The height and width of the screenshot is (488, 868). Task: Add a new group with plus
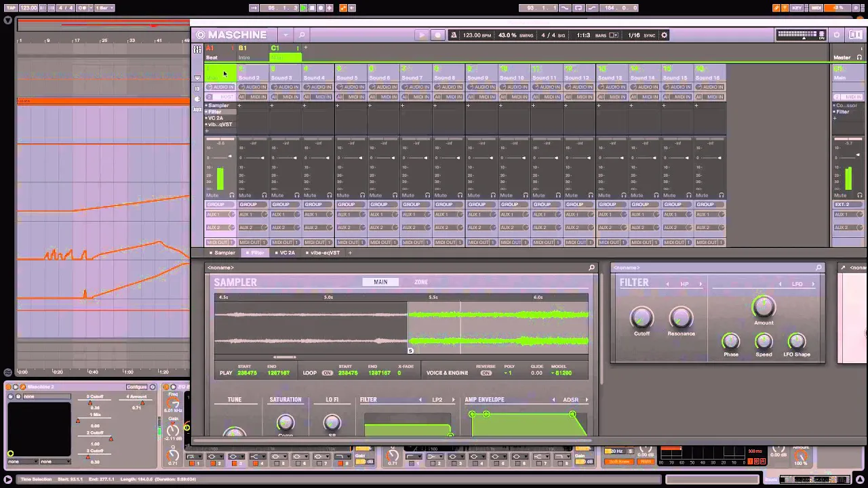(x=305, y=48)
